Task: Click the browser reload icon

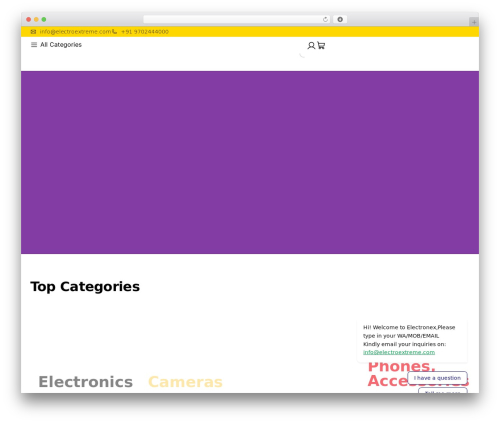Action: tap(325, 19)
